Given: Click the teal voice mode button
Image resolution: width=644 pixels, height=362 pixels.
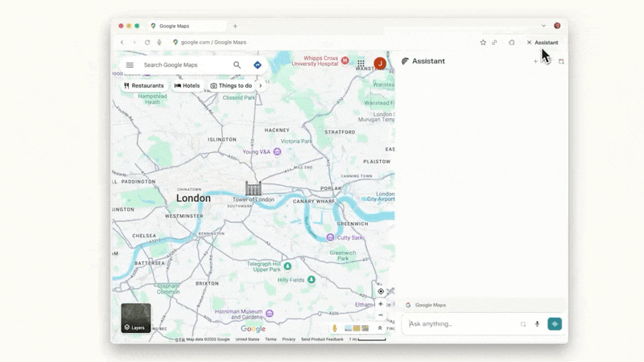Looking at the screenshot, I should pos(555,324).
